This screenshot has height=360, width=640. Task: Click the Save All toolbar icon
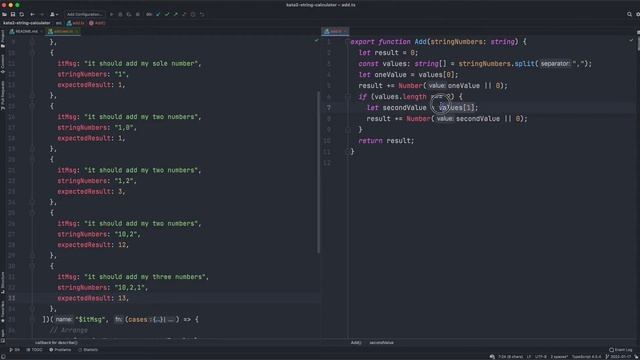[x=13, y=14]
